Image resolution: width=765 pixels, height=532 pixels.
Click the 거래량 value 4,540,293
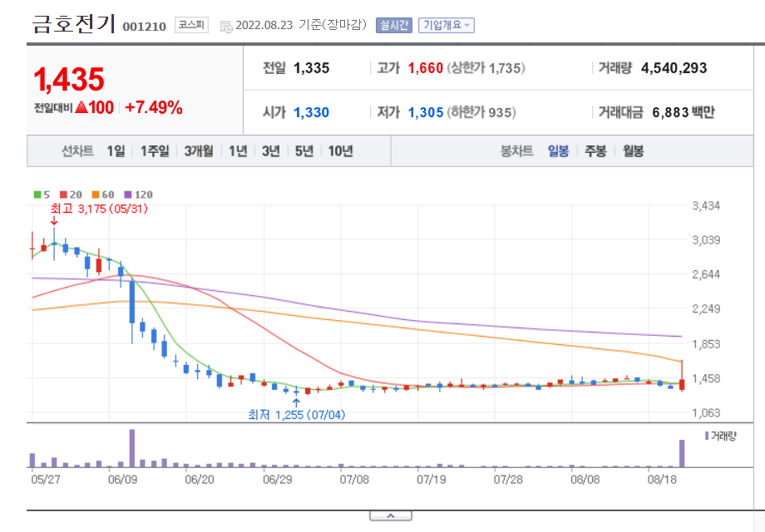point(674,68)
